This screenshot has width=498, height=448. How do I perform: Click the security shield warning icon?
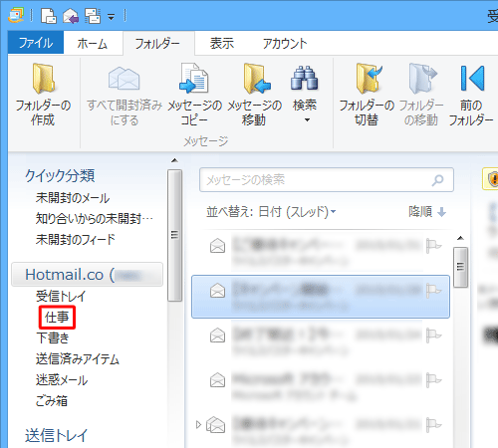[493, 179]
